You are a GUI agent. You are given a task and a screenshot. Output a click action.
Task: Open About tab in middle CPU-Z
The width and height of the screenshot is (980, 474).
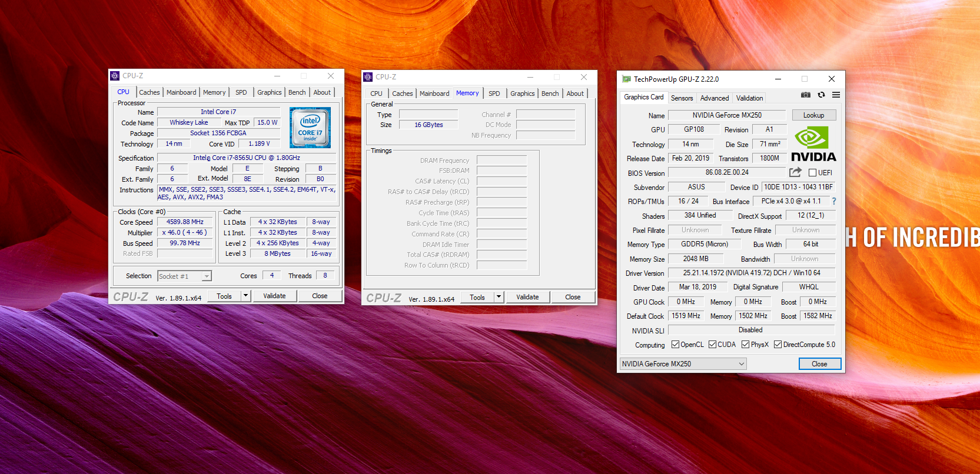click(575, 94)
